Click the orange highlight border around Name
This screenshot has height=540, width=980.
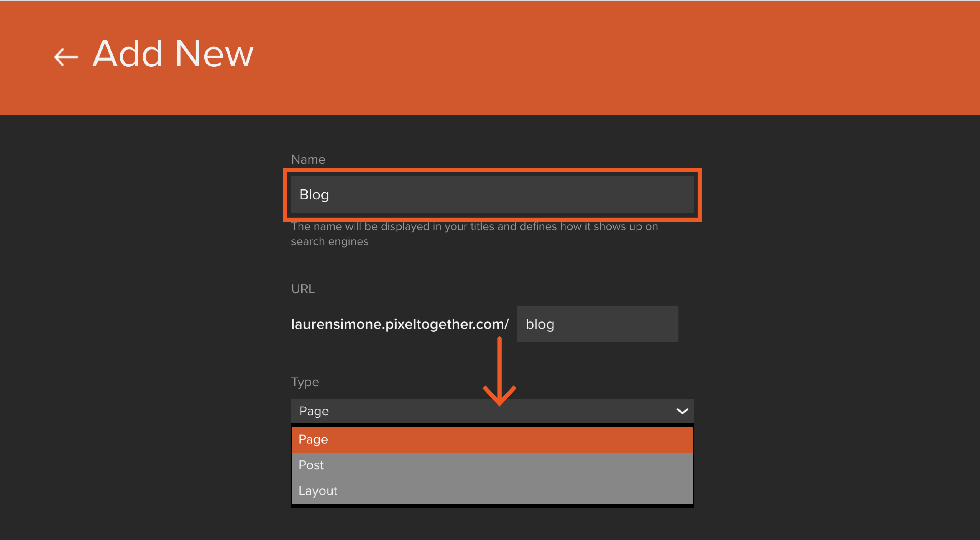pyautogui.click(x=492, y=170)
